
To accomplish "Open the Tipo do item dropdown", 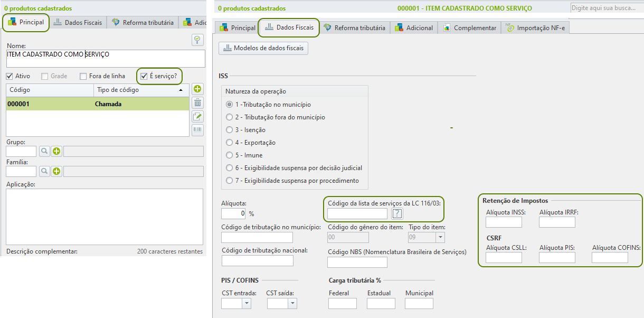I will click(x=440, y=238).
